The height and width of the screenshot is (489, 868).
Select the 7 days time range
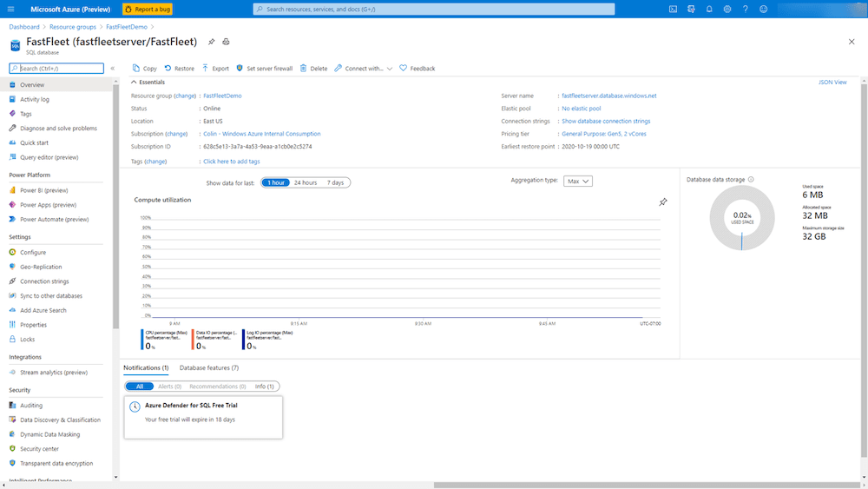pos(335,182)
